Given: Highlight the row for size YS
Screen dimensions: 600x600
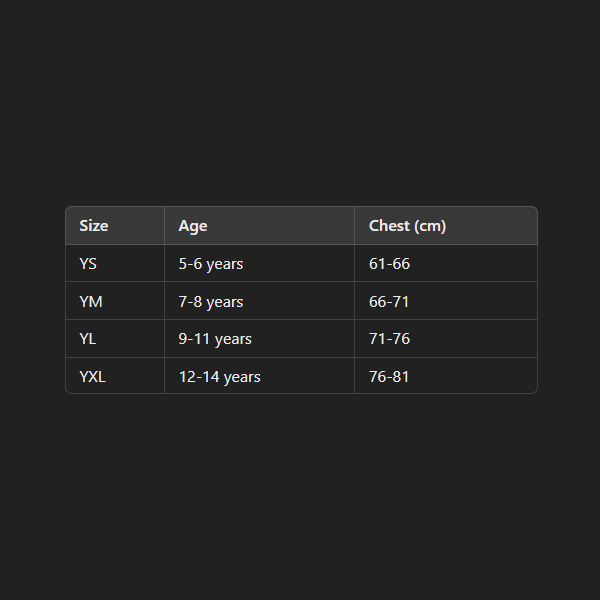Looking at the screenshot, I should pyautogui.click(x=300, y=264).
